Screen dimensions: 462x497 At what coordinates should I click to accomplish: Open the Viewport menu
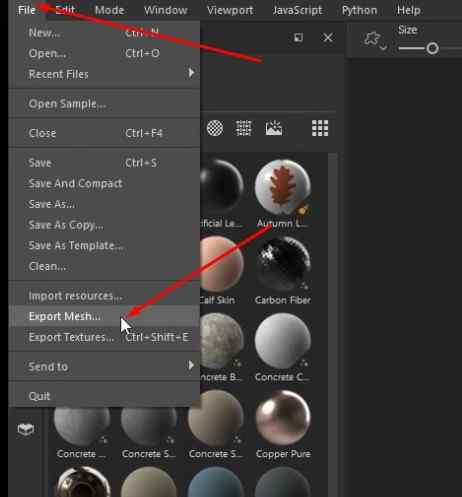230,10
